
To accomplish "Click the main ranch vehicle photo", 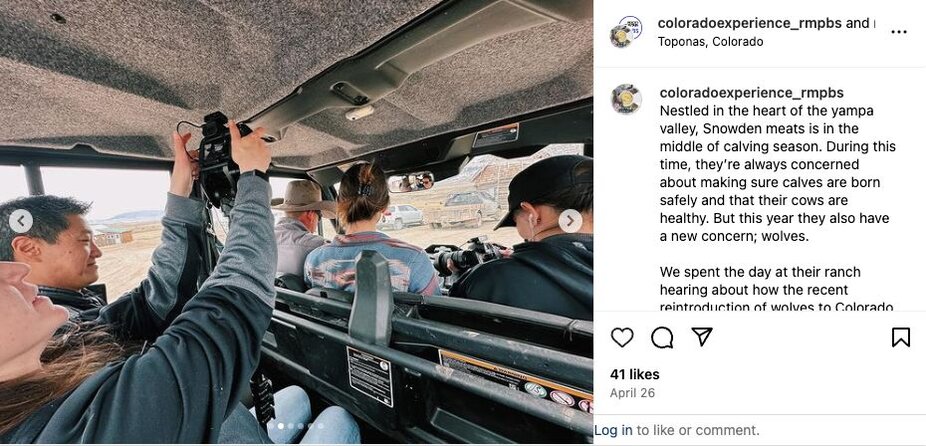I will tap(296, 222).
